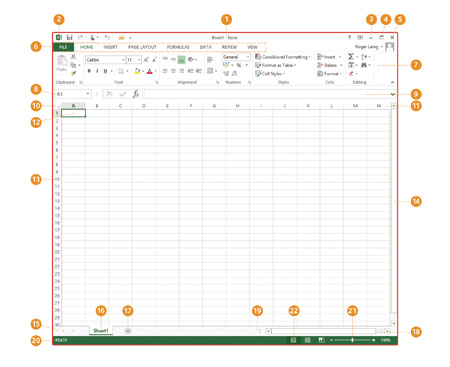Toggle Align Left in Alignment group
The width and height of the screenshot is (450, 367).
pyautogui.click(x=165, y=71)
